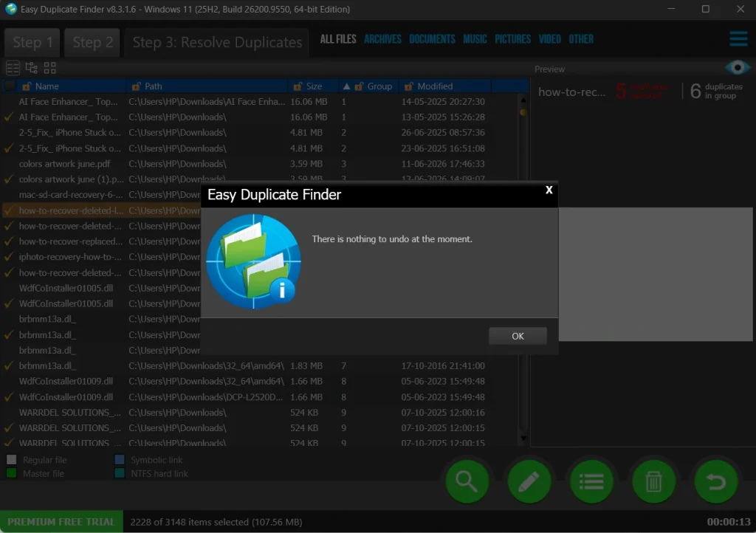Filter by VIDEO
This screenshot has width=756, height=533.
pyautogui.click(x=549, y=39)
